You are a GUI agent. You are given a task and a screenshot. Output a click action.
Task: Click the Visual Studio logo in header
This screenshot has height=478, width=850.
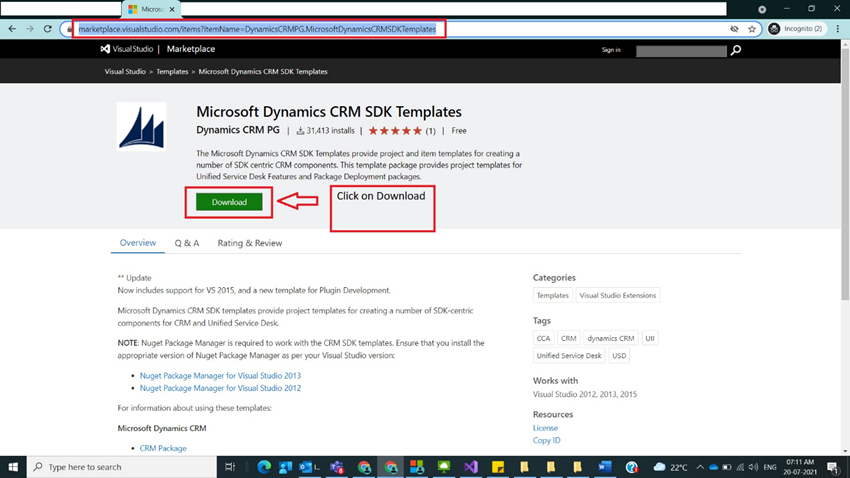point(127,49)
